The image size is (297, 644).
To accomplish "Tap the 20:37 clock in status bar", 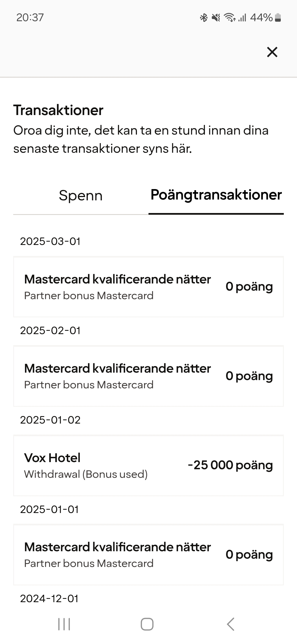I will 30,18.
